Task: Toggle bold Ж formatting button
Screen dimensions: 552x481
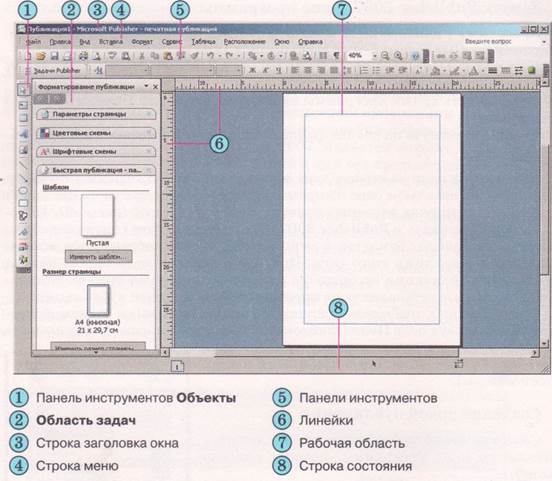Action: 252,70
